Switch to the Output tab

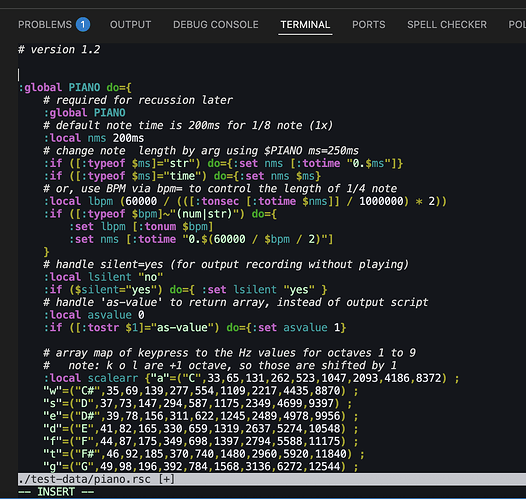pos(130,24)
